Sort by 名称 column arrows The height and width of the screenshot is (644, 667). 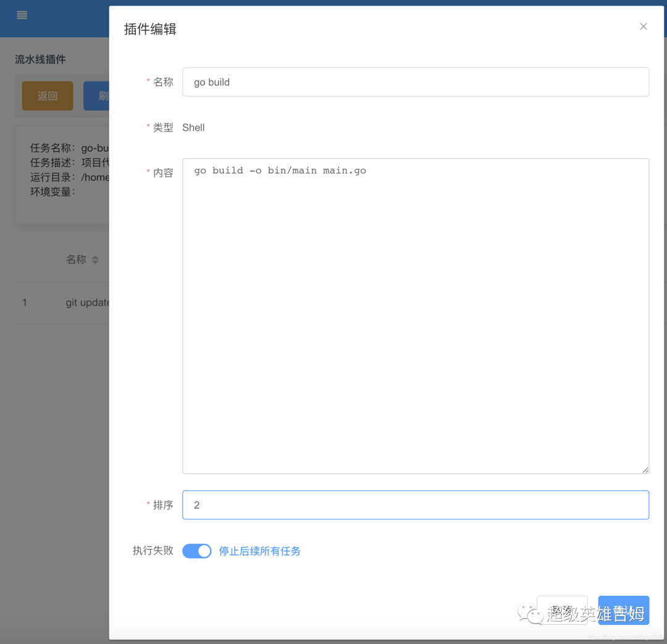[x=95, y=260]
